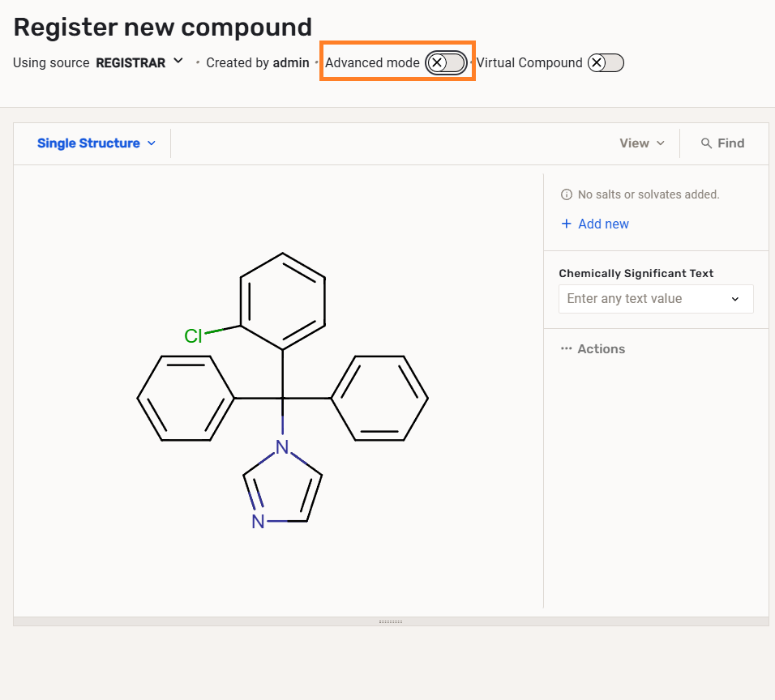Select the lower N atom of imidazole
The height and width of the screenshot is (700, 775).
coord(258,522)
